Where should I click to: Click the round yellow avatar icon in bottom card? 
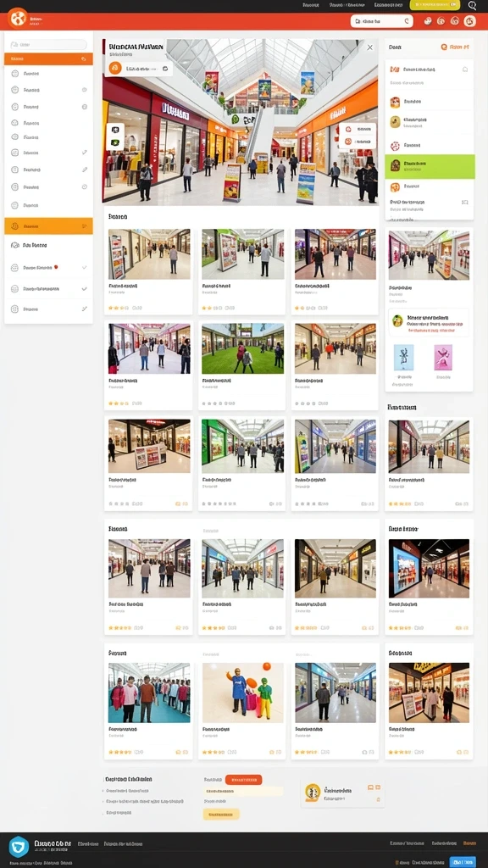313,793
